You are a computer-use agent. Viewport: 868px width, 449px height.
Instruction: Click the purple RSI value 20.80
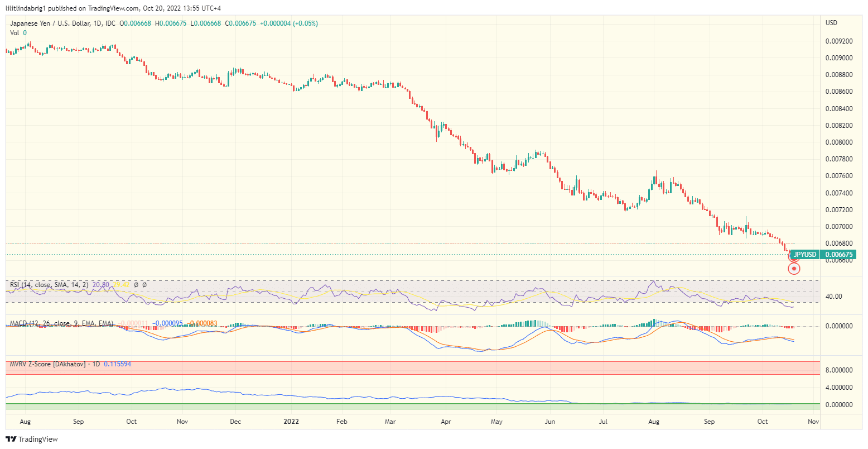100,285
